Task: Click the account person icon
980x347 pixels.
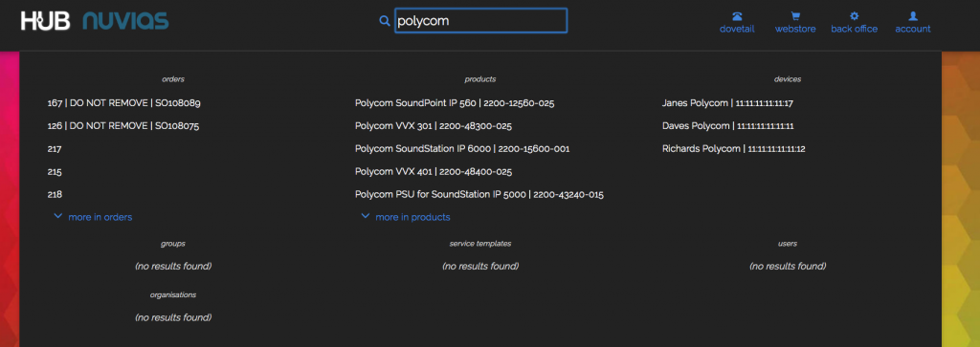Action: (912, 16)
